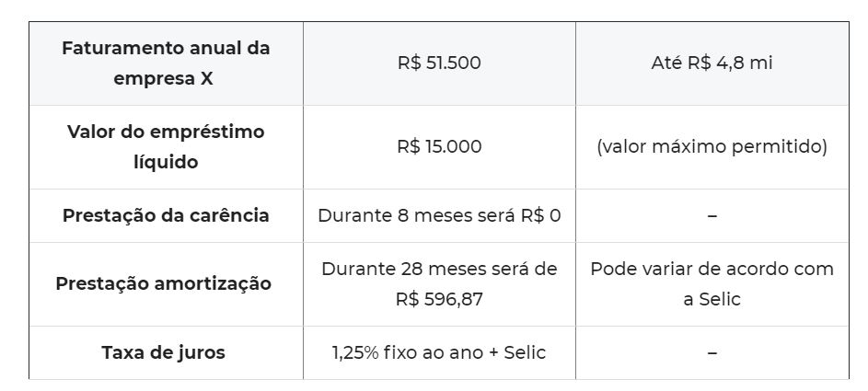Click the word 'Selic' in the interest rate cell
Viewport: 868px width, 391px height.
pos(525,352)
